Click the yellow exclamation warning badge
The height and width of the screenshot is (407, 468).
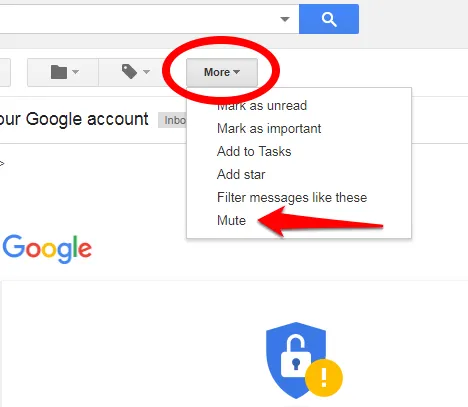(324, 378)
